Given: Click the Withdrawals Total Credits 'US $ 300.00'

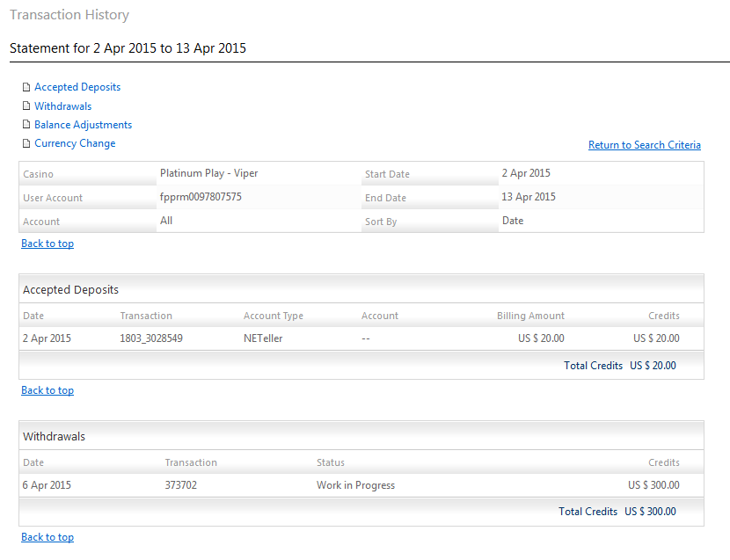Looking at the screenshot, I should pyautogui.click(x=650, y=511).
